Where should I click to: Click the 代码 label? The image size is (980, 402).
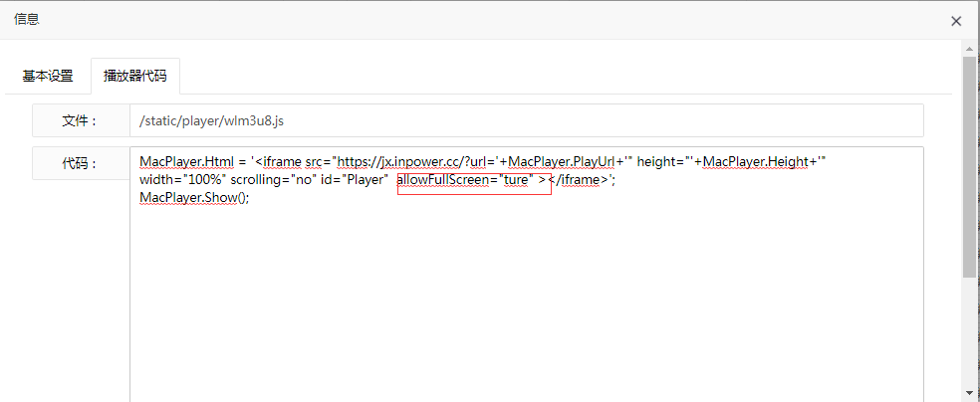[80, 163]
